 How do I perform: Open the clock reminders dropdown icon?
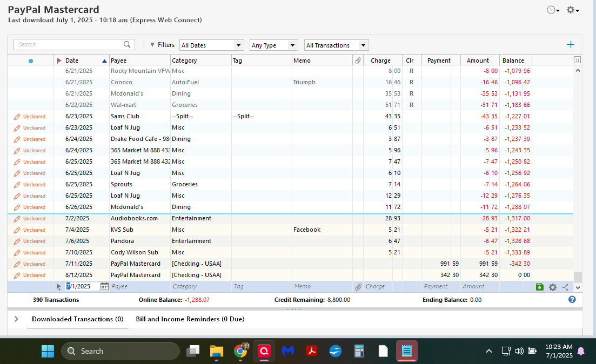click(553, 10)
